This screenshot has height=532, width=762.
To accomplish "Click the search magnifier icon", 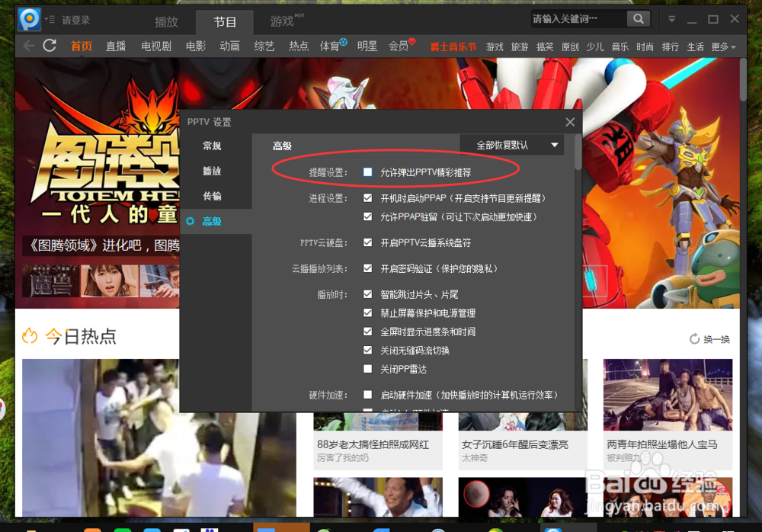I will pos(639,18).
